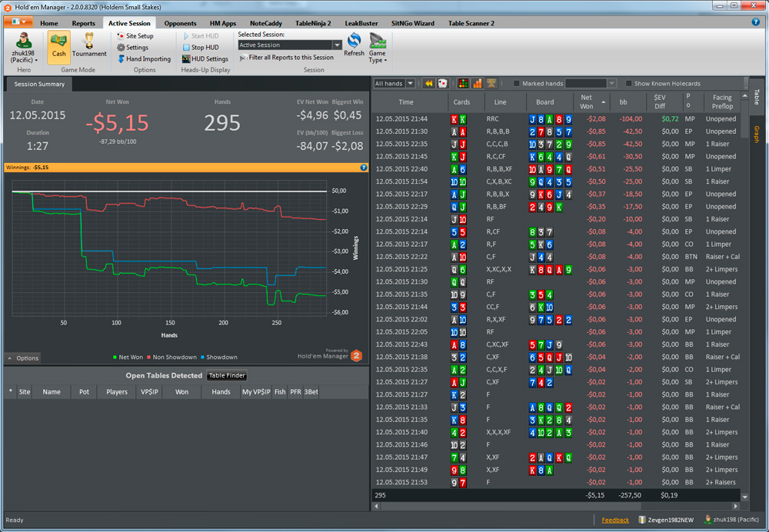Enable the Marked hands checkbox
The height and width of the screenshot is (532, 769).
point(517,83)
